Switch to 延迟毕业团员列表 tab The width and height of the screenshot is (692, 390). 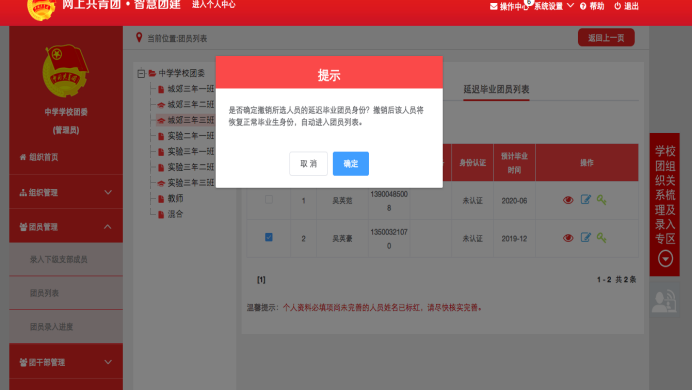pyautogui.click(x=496, y=90)
